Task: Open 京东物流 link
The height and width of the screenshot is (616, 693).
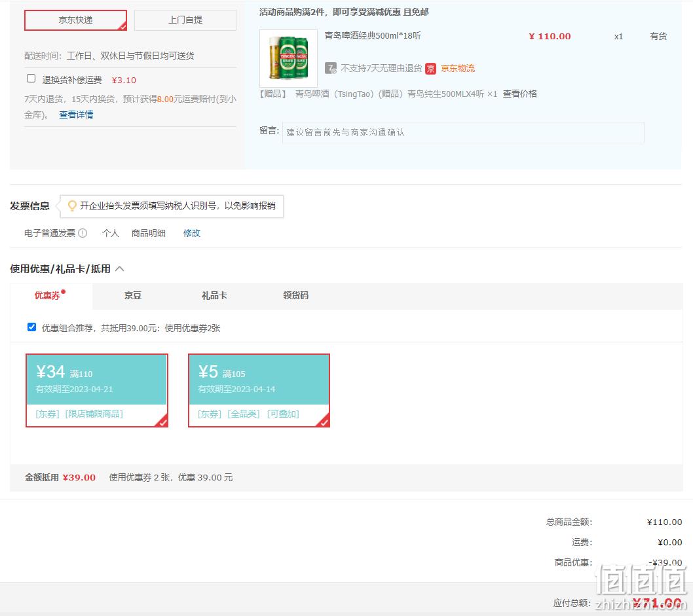Action: pos(458,69)
